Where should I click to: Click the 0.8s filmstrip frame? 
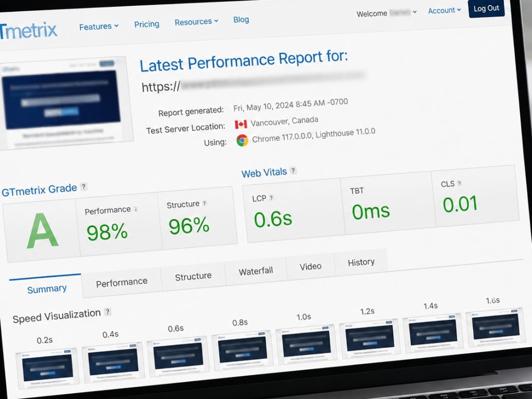(242, 350)
